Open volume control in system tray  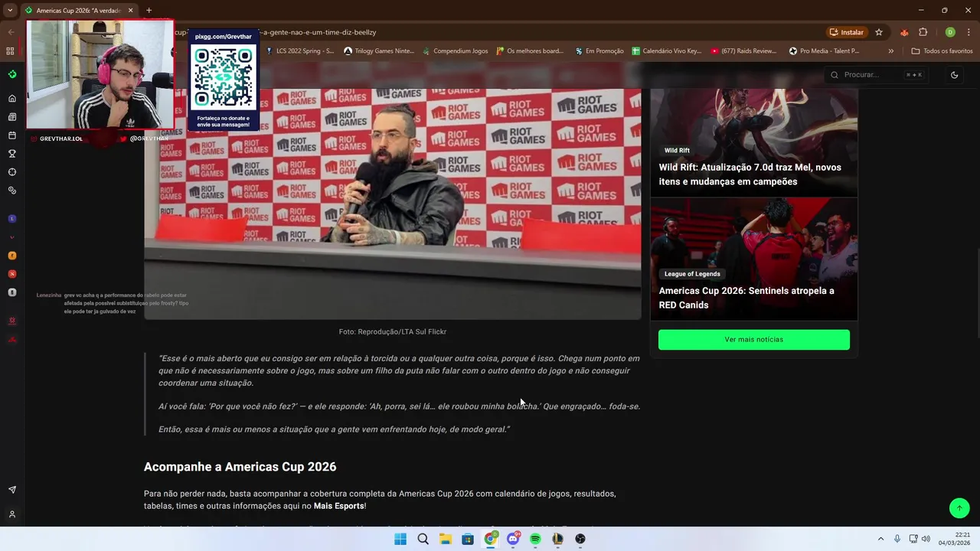(926, 539)
